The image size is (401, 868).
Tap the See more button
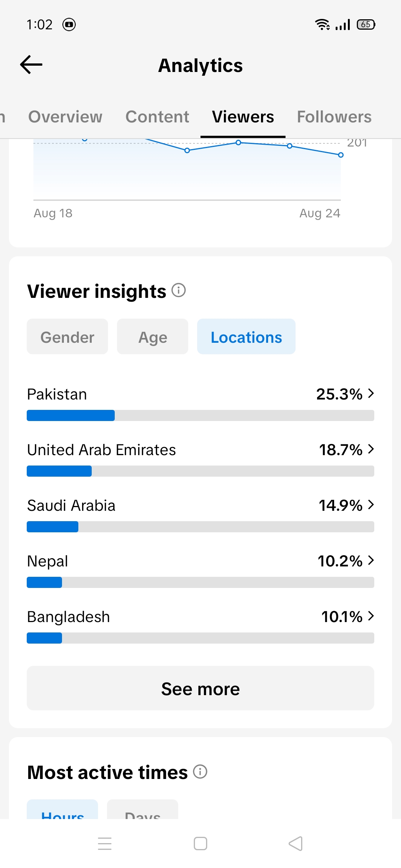click(x=200, y=688)
